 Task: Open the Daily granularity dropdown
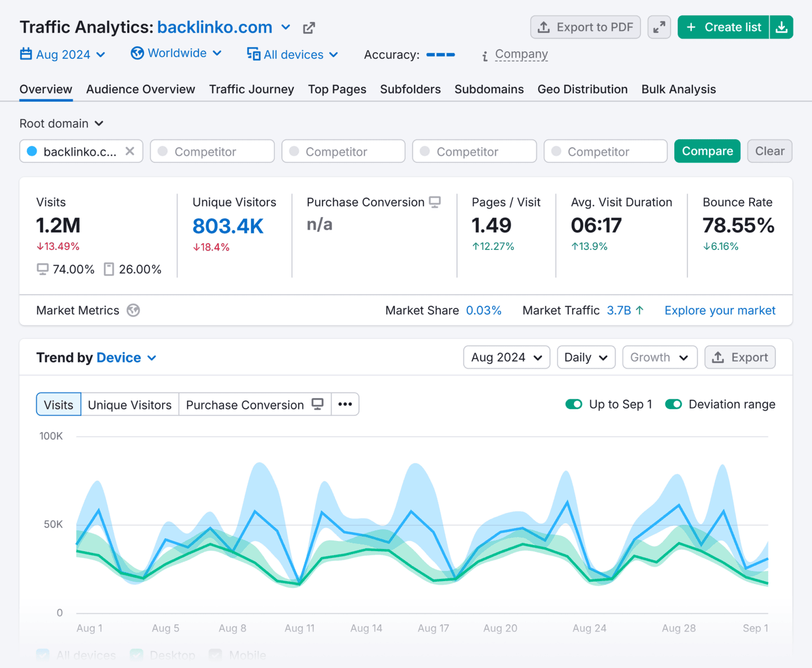[586, 358]
